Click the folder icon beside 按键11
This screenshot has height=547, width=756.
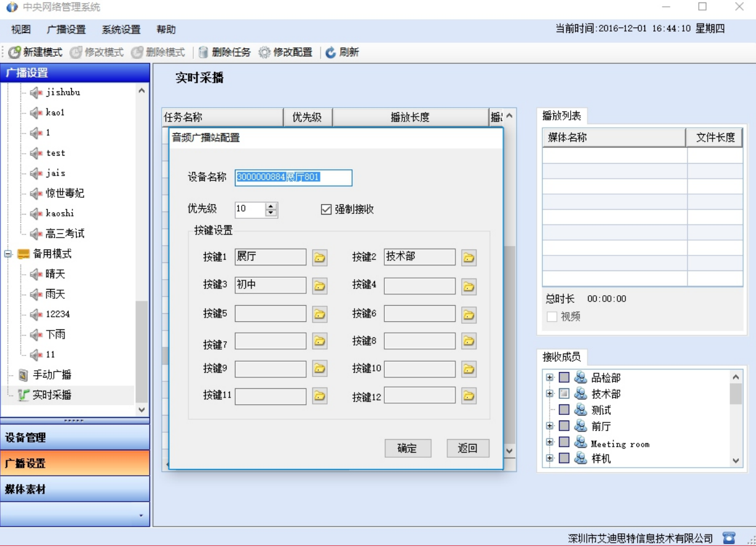[320, 396]
